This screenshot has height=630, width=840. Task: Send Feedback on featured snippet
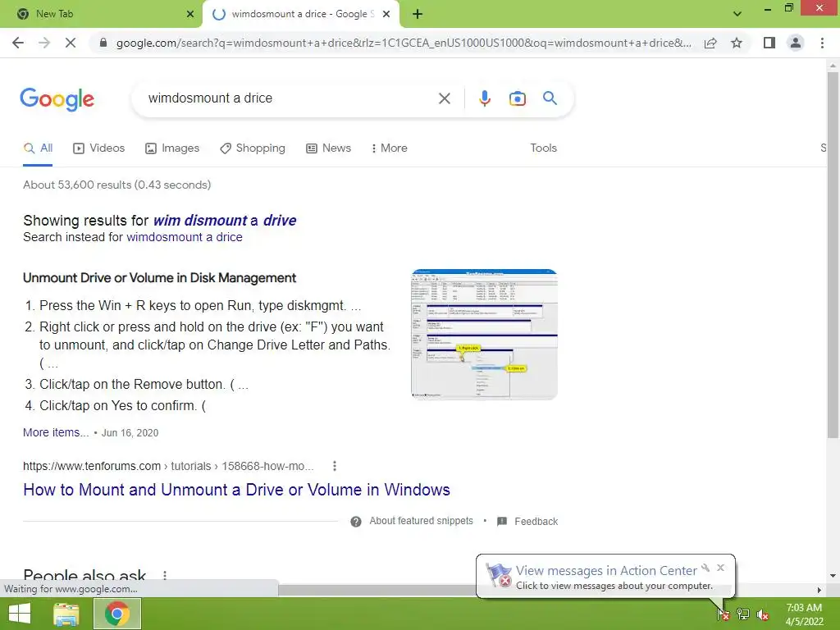tap(536, 521)
